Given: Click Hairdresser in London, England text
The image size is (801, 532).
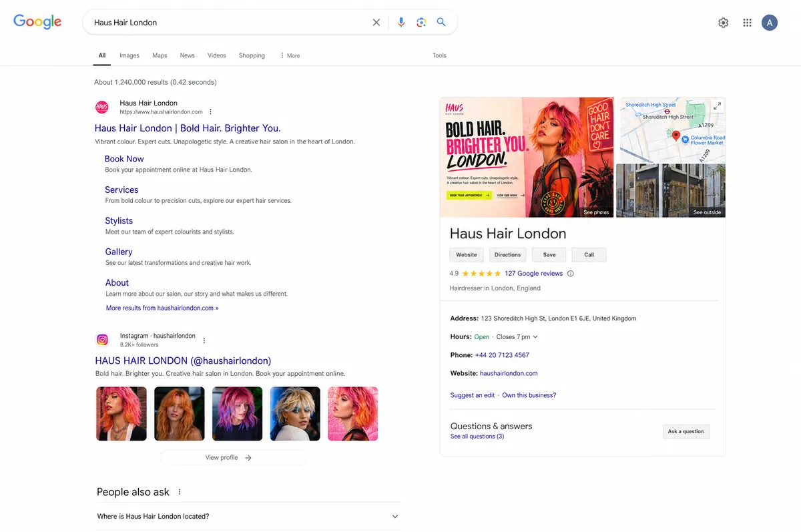Looking at the screenshot, I should click(495, 288).
